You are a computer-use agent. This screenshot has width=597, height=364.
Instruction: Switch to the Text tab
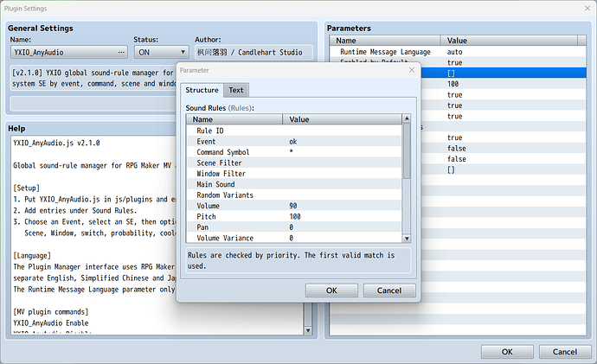[x=236, y=90]
